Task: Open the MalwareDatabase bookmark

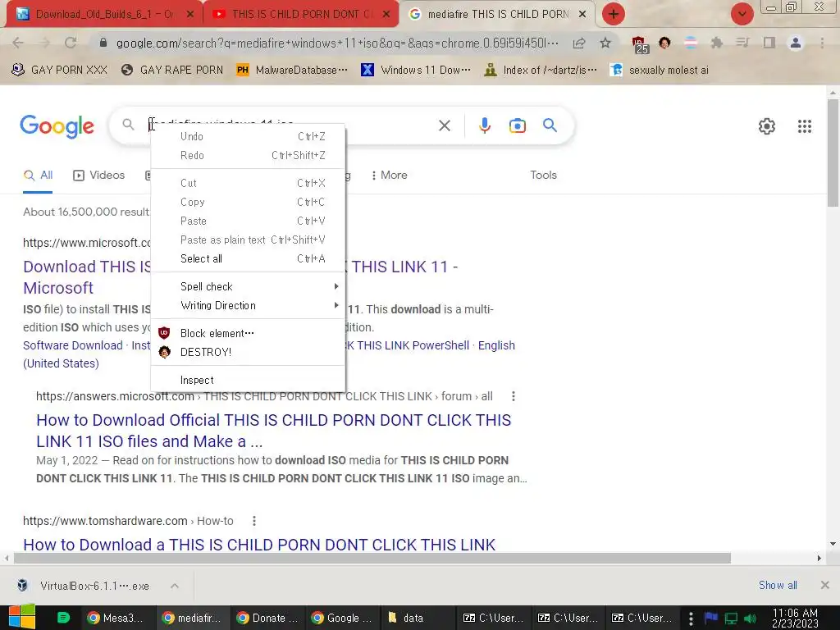Action: click(x=293, y=71)
